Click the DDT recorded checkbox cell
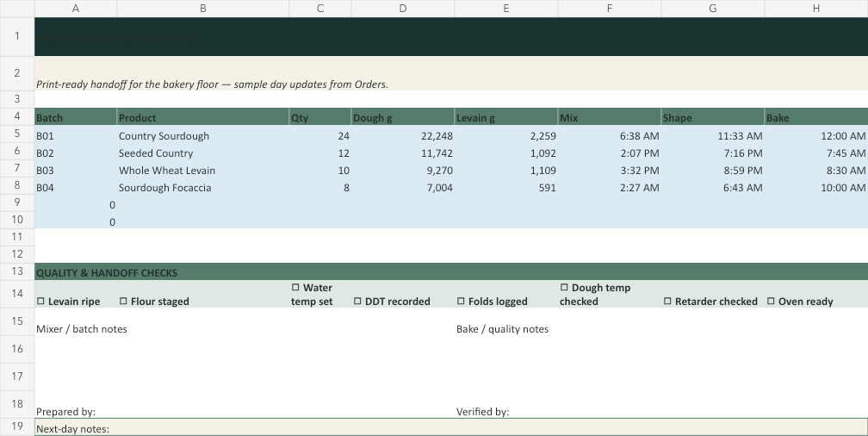The height and width of the screenshot is (436, 868). tap(403, 294)
